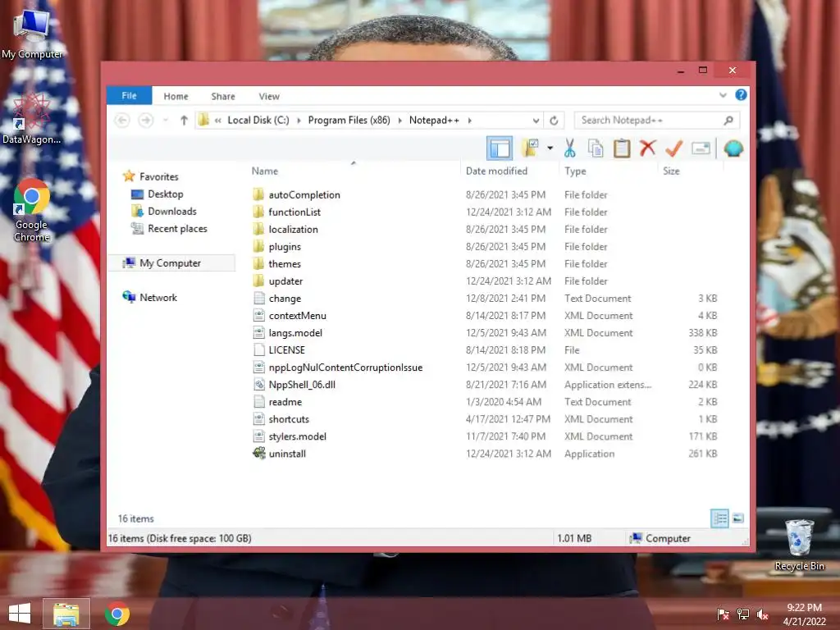The height and width of the screenshot is (630, 840).
Task: Go forward with the Forward arrow
Action: tap(146, 121)
